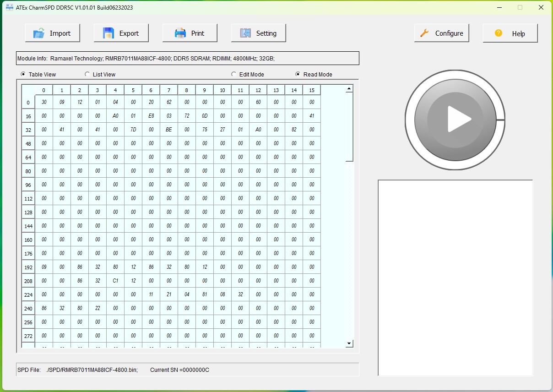
Task: Click the Import folder icon
Action: (38, 33)
